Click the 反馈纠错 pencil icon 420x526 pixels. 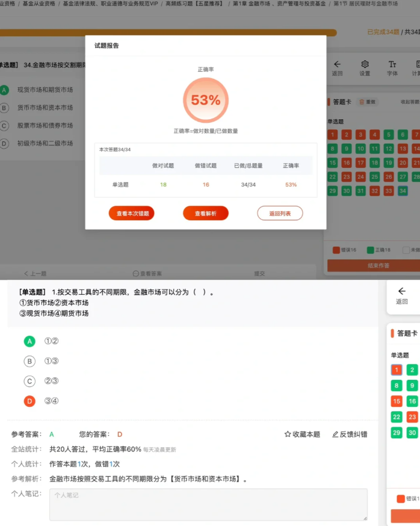click(x=335, y=435)
